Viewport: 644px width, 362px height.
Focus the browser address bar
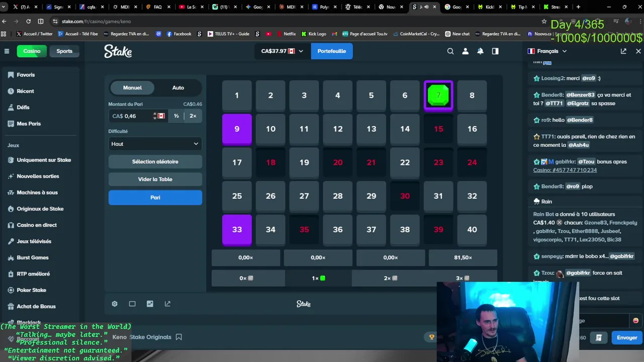[x=297, y=22]
